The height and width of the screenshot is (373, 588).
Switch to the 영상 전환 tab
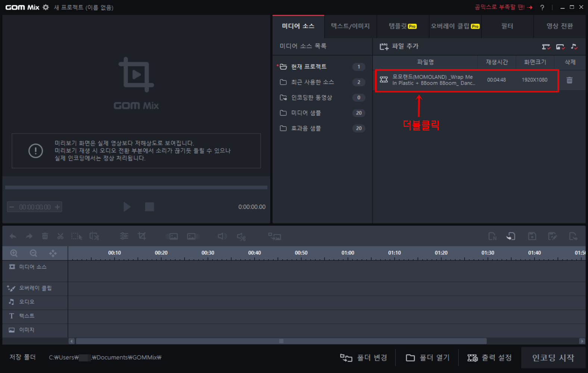coord(560,26)
